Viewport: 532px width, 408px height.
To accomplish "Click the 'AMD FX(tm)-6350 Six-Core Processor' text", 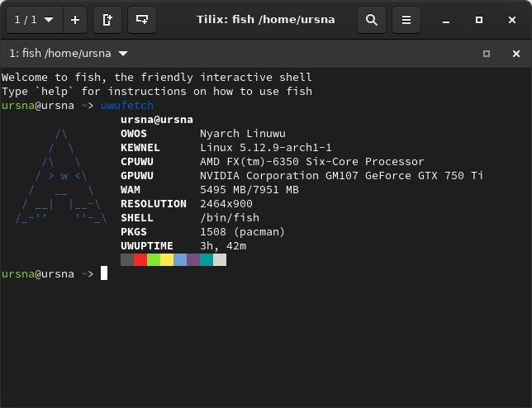I will click(x=311, y=161).
